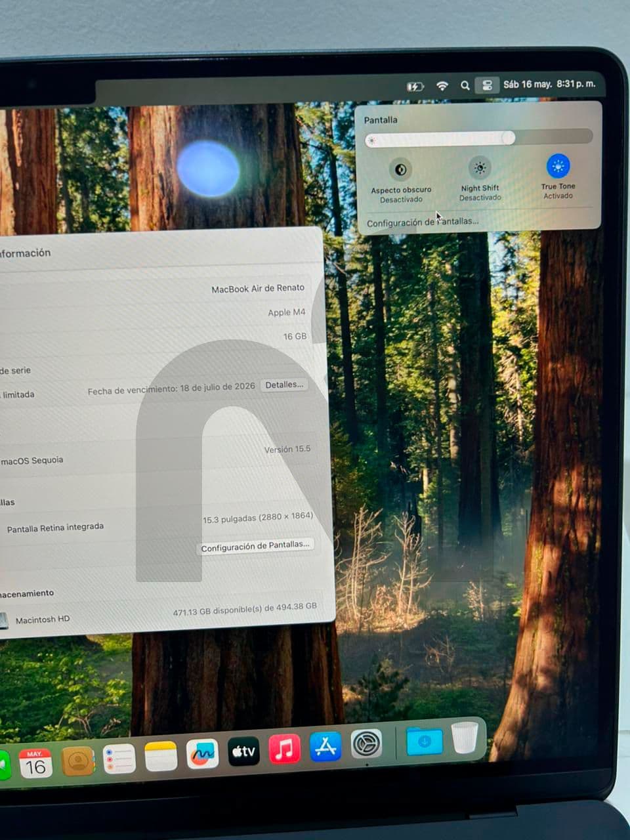This screenshot has width=630, height=840.
Task: Open the Wi-Fi menu bar icon
Action: pos(442,86)
